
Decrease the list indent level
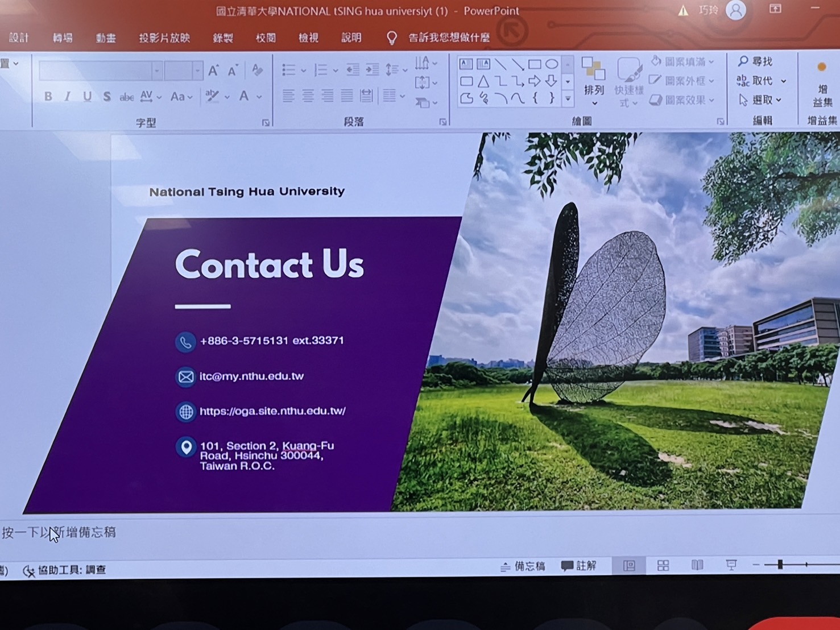(x=353, y=70)
